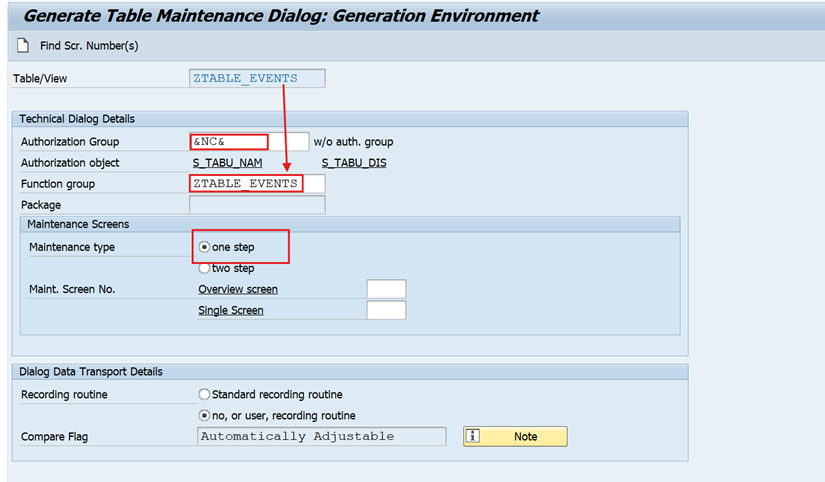Click the w/o auth. group description field
825x482 pixels.
coord(289,142)
